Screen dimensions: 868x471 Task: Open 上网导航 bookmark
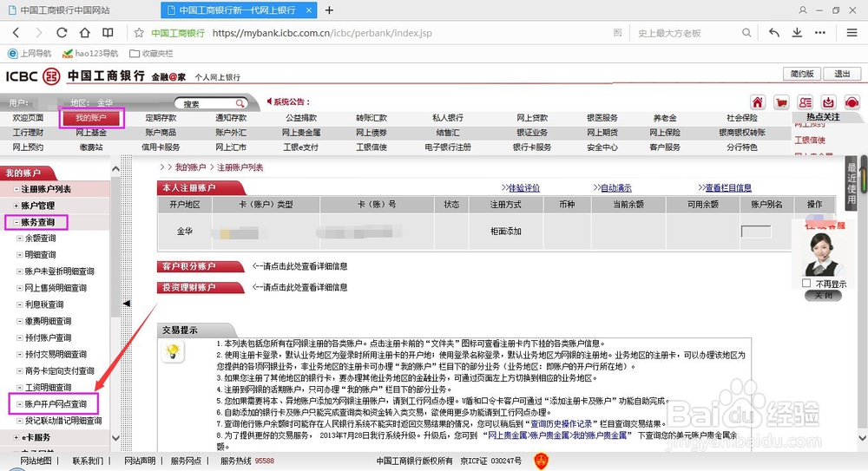tap(30, 54)
